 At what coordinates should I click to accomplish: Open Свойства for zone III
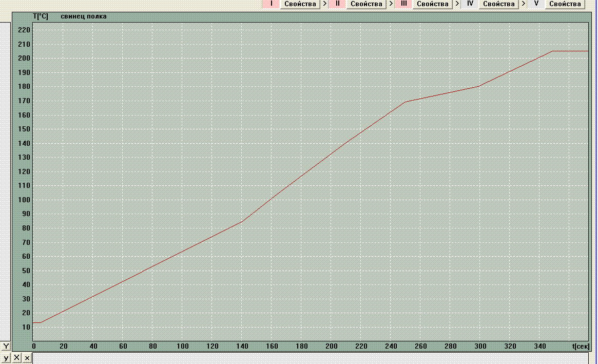(433, 4)
